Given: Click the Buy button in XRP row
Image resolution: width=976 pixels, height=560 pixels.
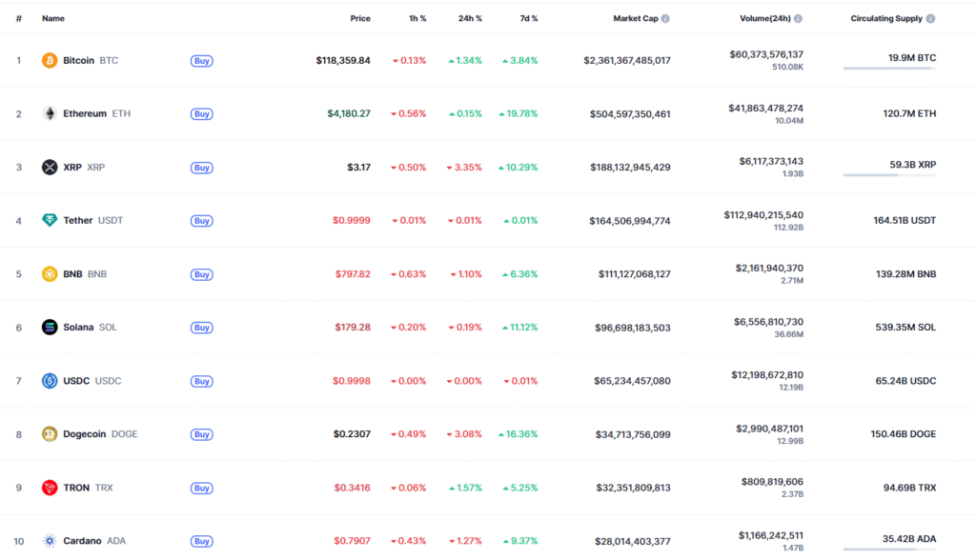Looking at the screenshot, I should point(202,168).
